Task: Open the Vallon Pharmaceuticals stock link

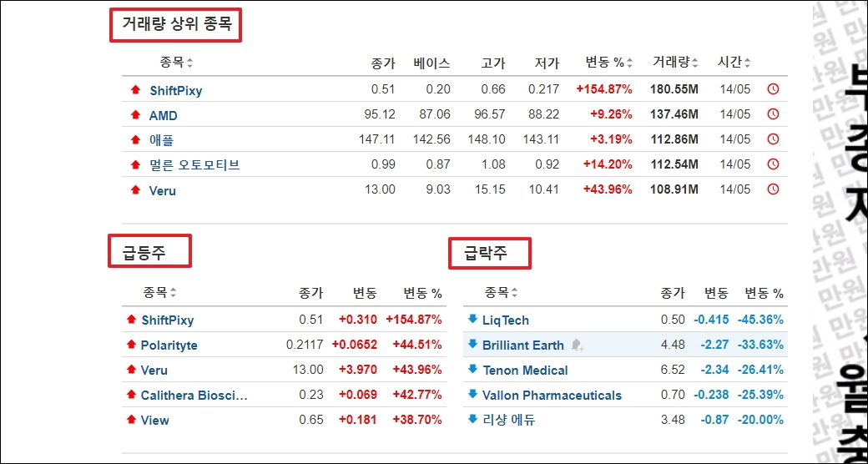Action: coord(552,396)
